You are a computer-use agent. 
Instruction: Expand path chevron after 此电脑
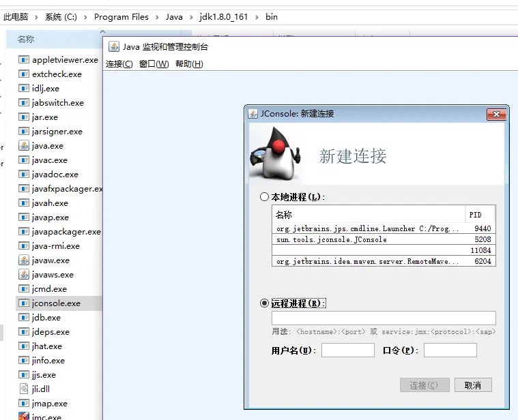(36, 17)
